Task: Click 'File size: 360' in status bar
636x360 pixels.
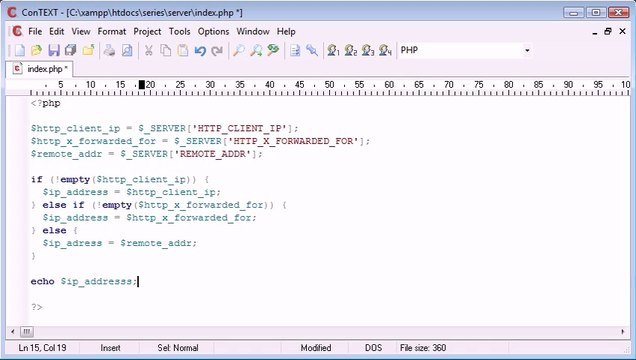Action: [x=423, y=348]
